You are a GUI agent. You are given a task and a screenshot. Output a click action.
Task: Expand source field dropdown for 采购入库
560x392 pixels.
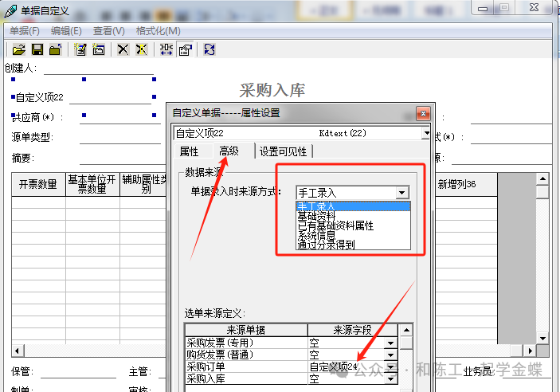390,378
